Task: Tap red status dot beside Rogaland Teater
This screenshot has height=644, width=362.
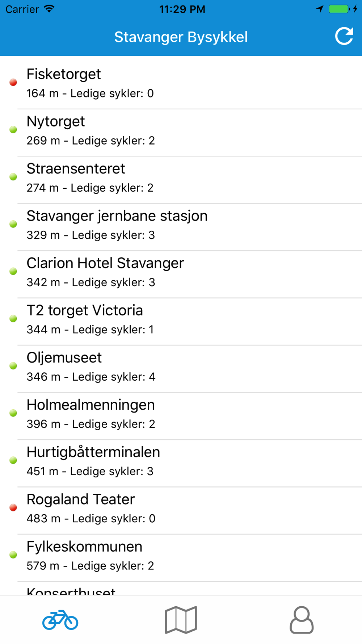Action: (13, 508)
